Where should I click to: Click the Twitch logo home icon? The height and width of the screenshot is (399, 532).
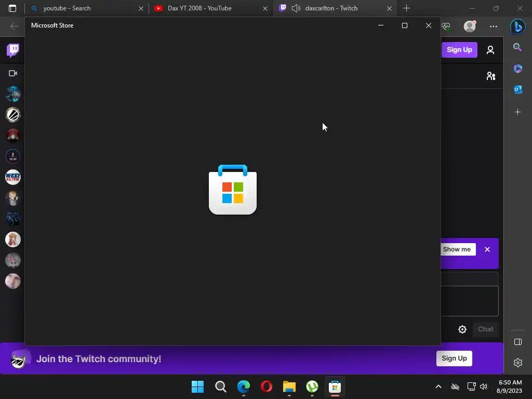pos(13,50)
